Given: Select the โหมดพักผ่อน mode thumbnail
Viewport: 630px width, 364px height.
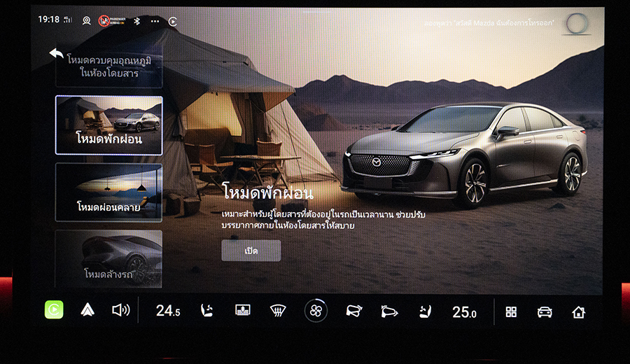Looking at the screenshot, I should 109,125.
